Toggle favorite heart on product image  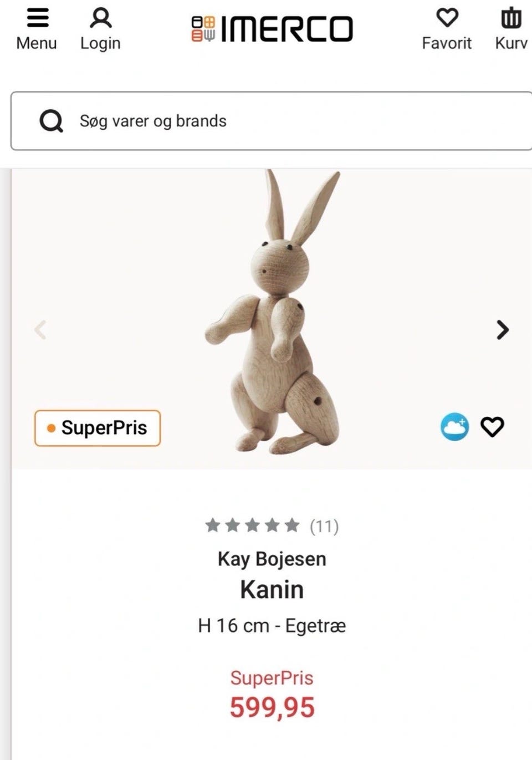(492, 427)
